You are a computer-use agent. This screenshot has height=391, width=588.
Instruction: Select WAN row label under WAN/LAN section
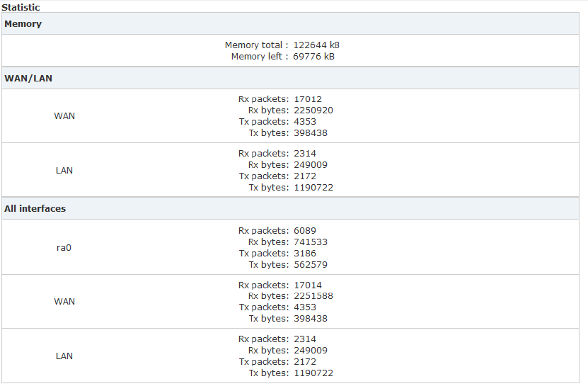coord(64,116)
